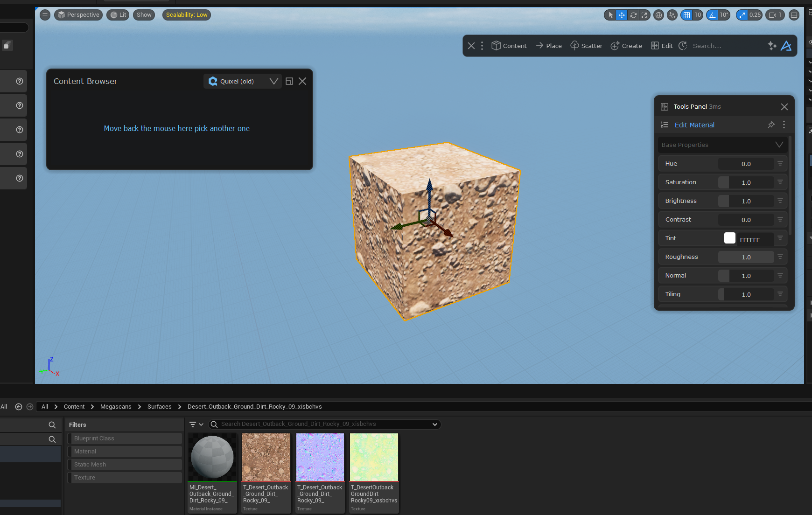Click the hamburger viewport options menu

45,15
